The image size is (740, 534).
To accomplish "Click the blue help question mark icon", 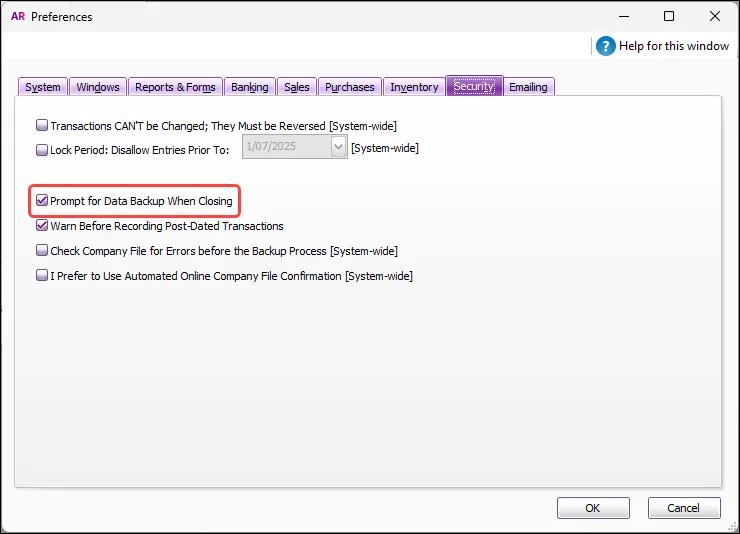I will [605, 46].
